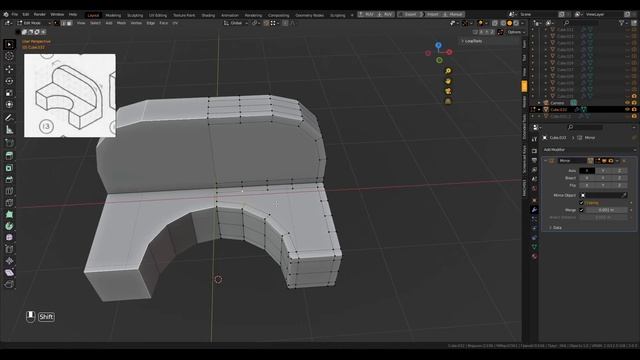640x360 pixels.
Task: Enable face select mode
Action: coord(69,23)
